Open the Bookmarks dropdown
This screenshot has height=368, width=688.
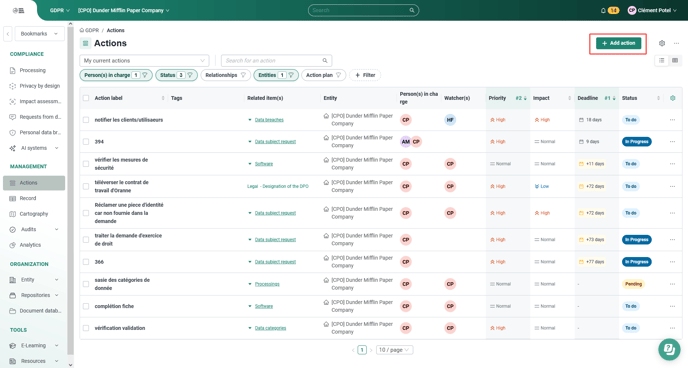pyautogui.click(x=39, y=34)
